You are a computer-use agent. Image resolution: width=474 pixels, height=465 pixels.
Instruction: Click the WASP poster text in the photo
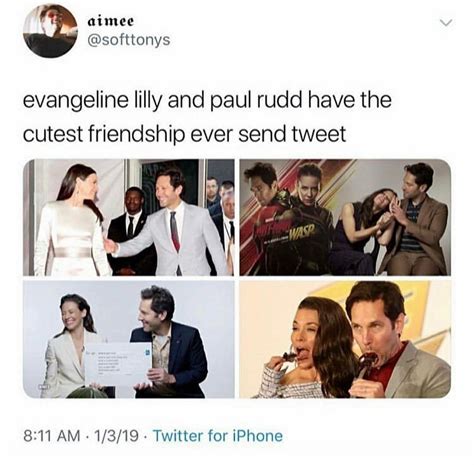[x=302, y=230]
